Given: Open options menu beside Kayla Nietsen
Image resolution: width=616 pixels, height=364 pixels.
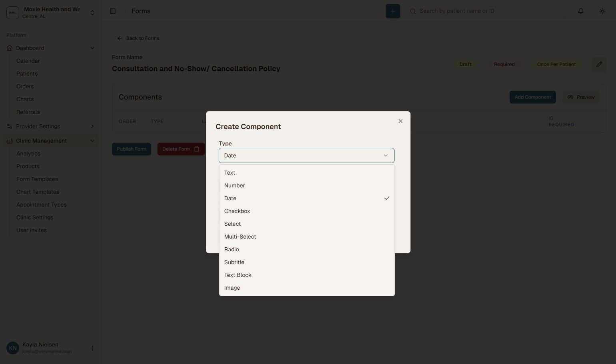Looking at the screenshot, I should point(92,348).
